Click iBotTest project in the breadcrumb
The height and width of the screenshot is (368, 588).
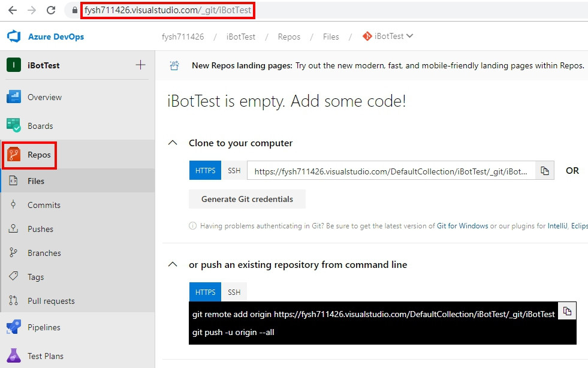pyautogui.click(x=241, y=37)
